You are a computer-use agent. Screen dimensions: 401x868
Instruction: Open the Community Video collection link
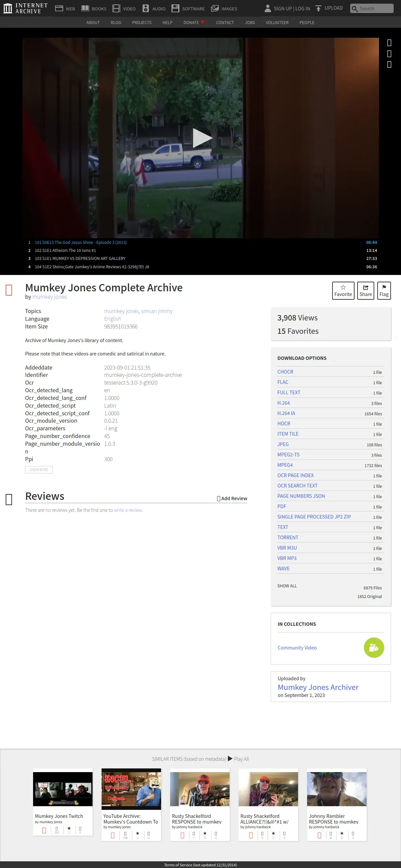click(x=297, y=647)
